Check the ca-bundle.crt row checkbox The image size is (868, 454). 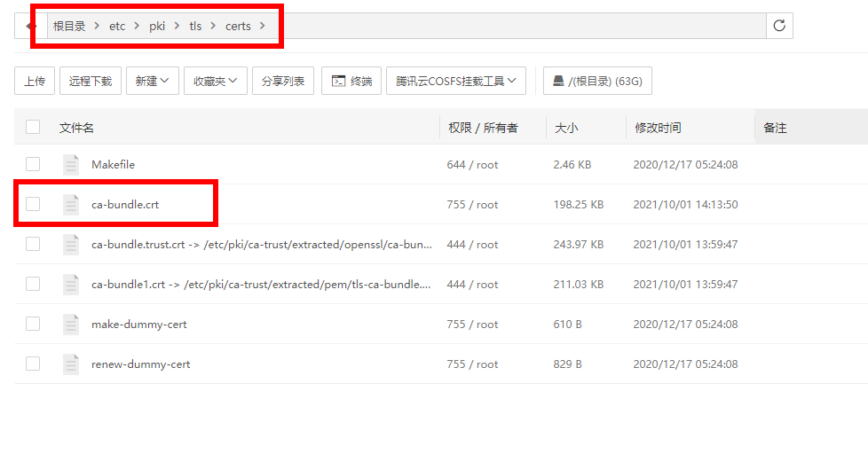[33, 204]
